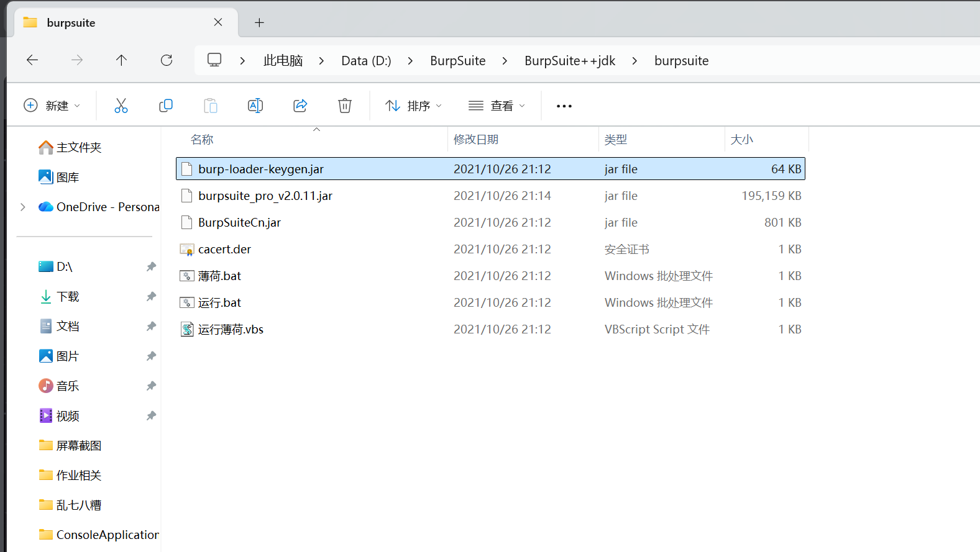Navigate to 此电脑 in address bar
The height and width of the screenshot is (552, 980).
(x=283, y=61)
